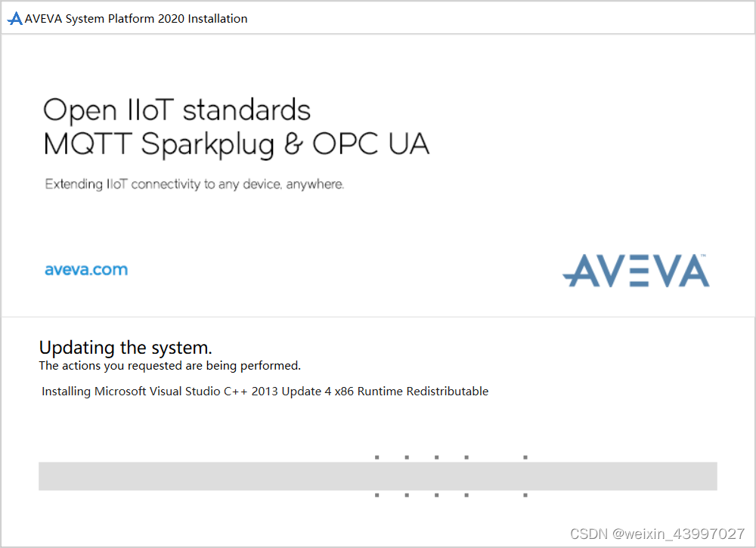Click the rightmost animated dot above progress bar
Image resolution: width=756 pixels, height=548 pixels.
click(x=525, y=457)
